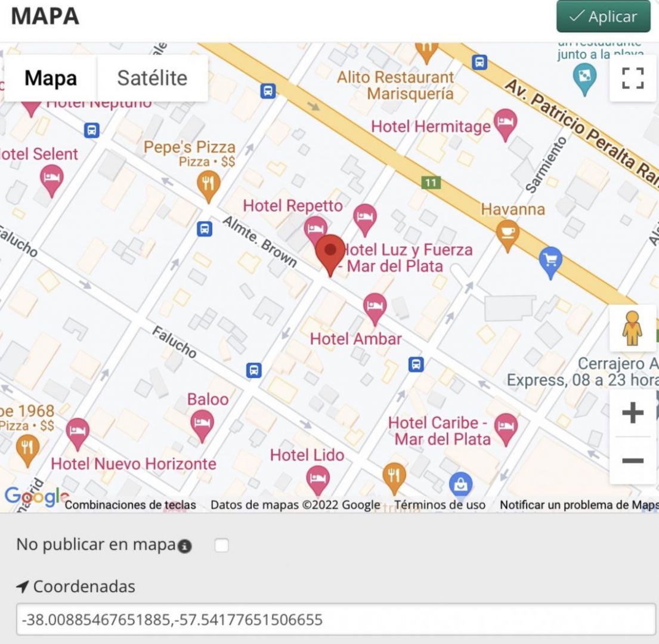Open the Baloo hotel marker
Viewport: 659px width, 644px height.
(202, 424)
